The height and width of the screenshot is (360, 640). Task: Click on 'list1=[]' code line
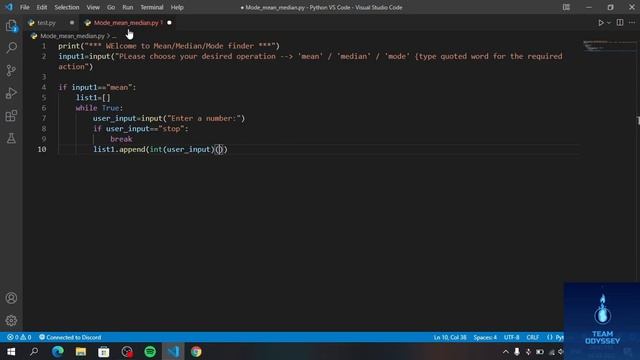[93, 98]
